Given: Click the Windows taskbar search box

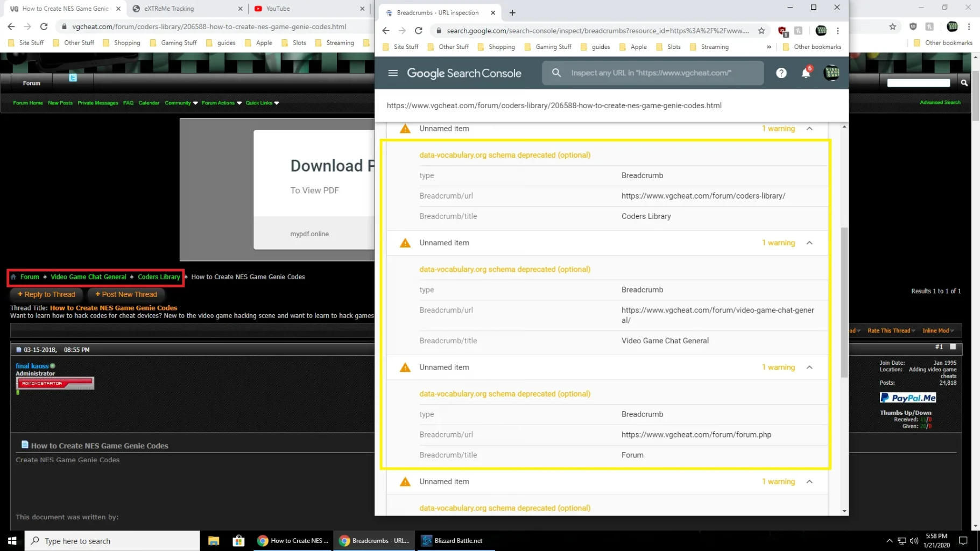Looking at the screenshot, I should (x=112, y=541).
